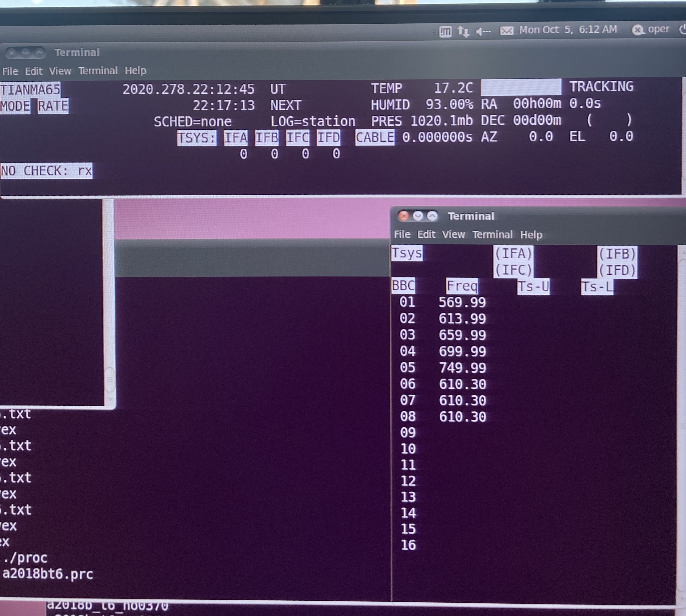Open File menu in top Terminal

10,71
